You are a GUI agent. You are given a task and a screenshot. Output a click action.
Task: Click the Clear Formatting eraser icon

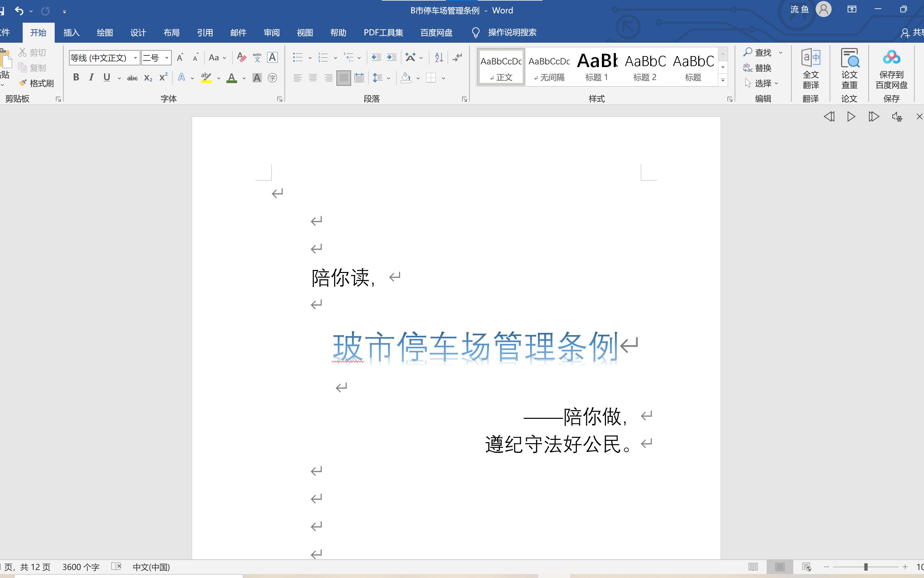(x=241, y=58)
